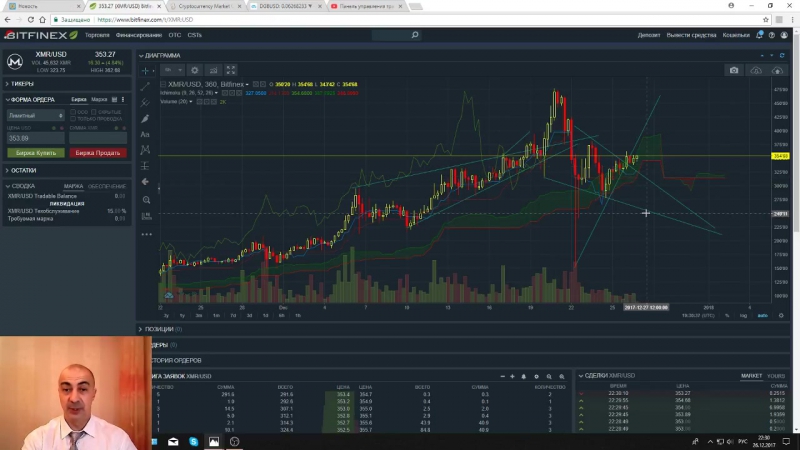
Task: Select the pitchfork drawing tool
Action: click(x=145, y=102)
